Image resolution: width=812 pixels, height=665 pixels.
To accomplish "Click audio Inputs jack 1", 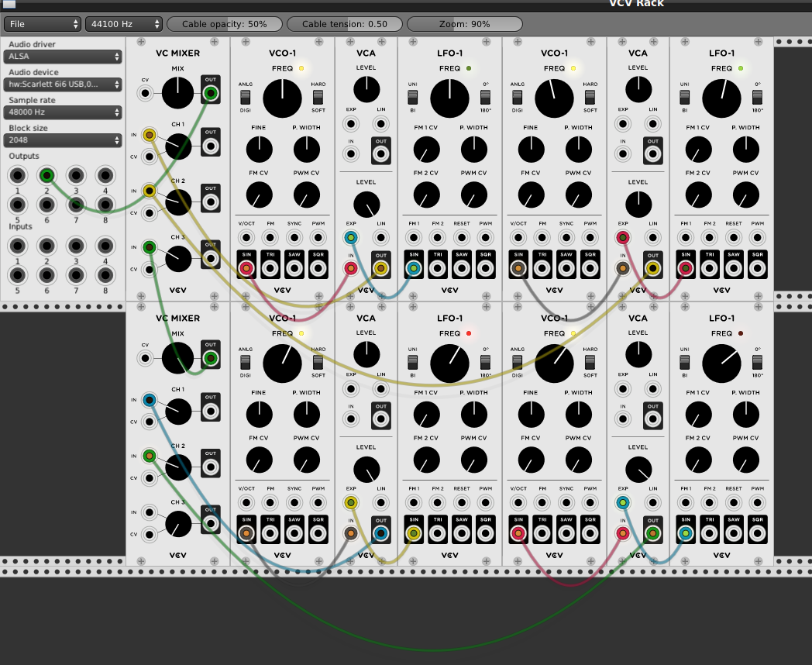I will pyautogui.click(x=18, y=246).
